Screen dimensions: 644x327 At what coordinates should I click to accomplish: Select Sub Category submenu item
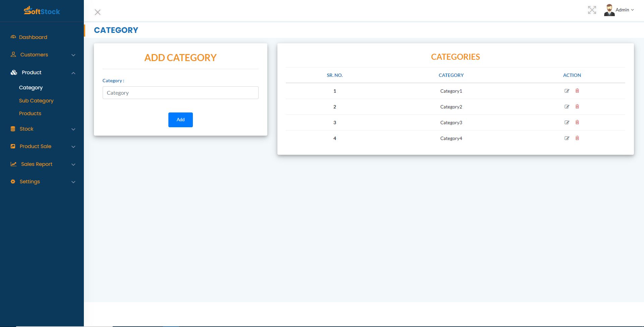click(x=36, y=101)
